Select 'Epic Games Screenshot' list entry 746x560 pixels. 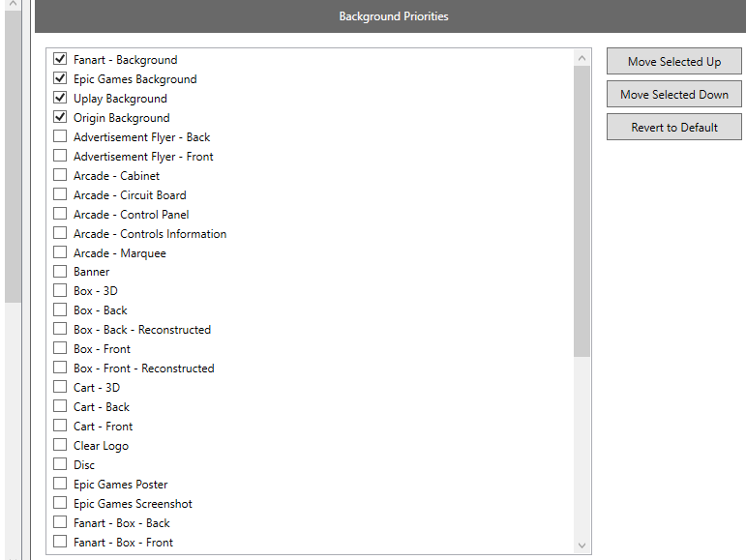pos(133,504)
